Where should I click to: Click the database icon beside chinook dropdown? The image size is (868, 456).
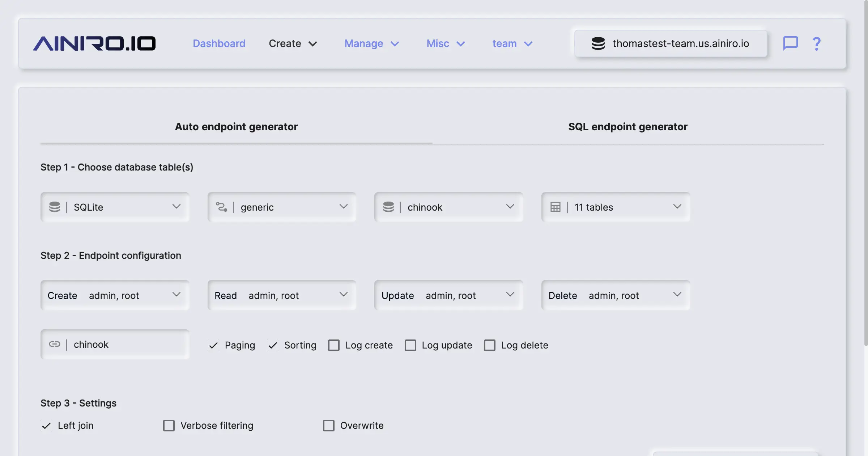388,207
